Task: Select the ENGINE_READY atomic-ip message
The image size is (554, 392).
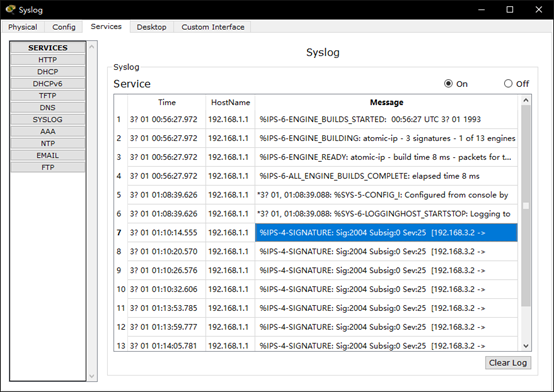Action: [x=386, y=157]
